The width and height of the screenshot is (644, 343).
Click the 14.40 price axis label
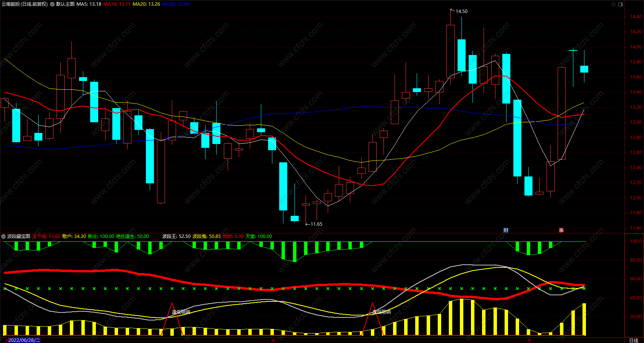click(636, 17)
